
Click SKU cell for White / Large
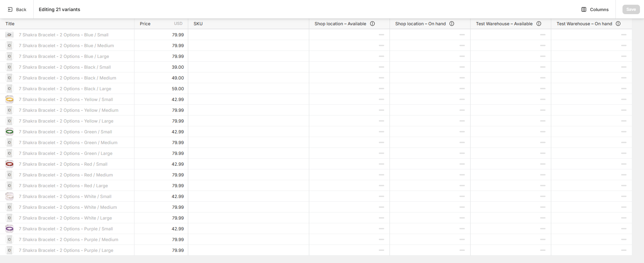[249, 218]
